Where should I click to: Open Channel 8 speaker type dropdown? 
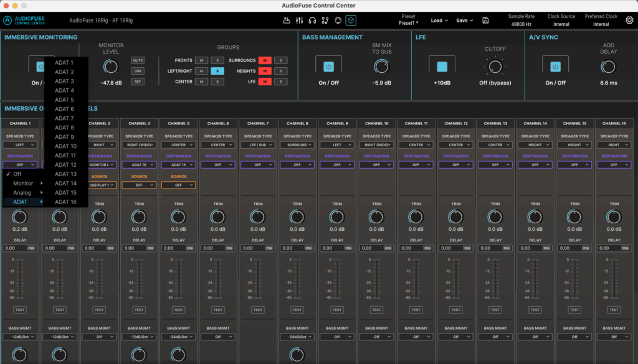[x=297, y=145]
